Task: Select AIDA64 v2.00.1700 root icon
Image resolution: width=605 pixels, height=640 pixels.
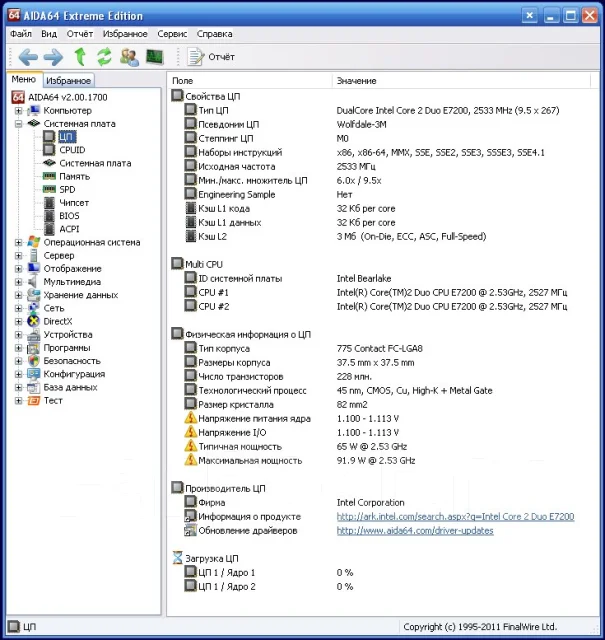Action: pos(18,97)
